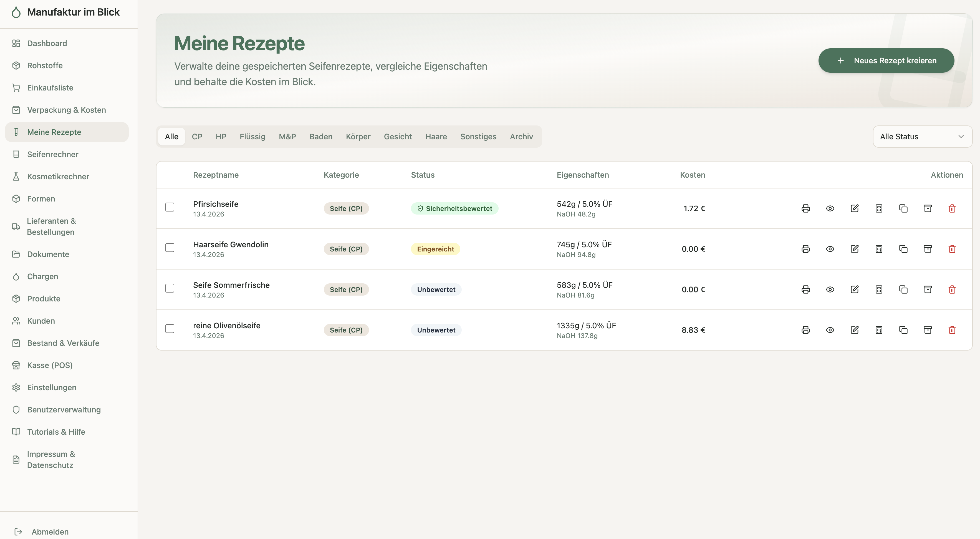Open calculator for Haarseife Gwendolin
Viewport: 980px width, 539px height.
coord(879,249)
